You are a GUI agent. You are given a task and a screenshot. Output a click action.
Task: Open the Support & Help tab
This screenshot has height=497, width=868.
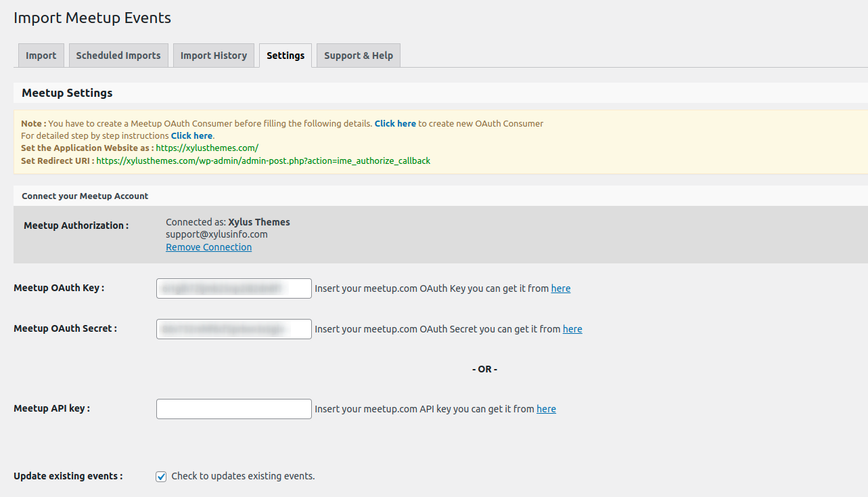358,56
